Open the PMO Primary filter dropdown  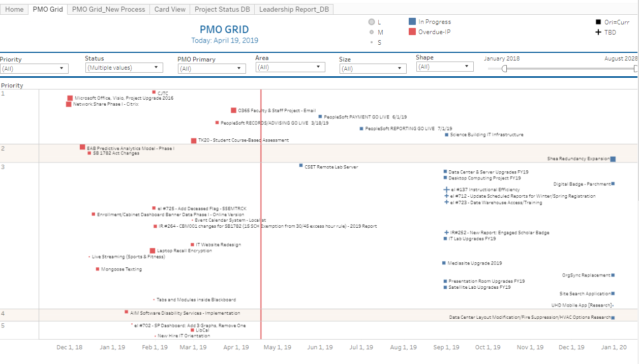point(211,69)
